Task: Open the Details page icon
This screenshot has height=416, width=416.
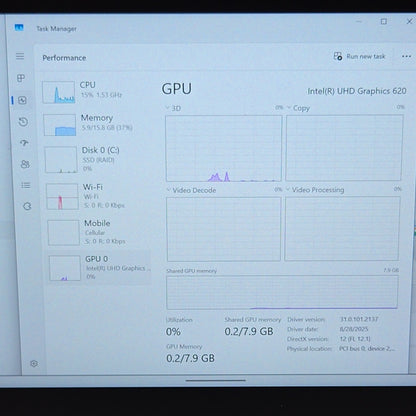Action: point(26,185)
